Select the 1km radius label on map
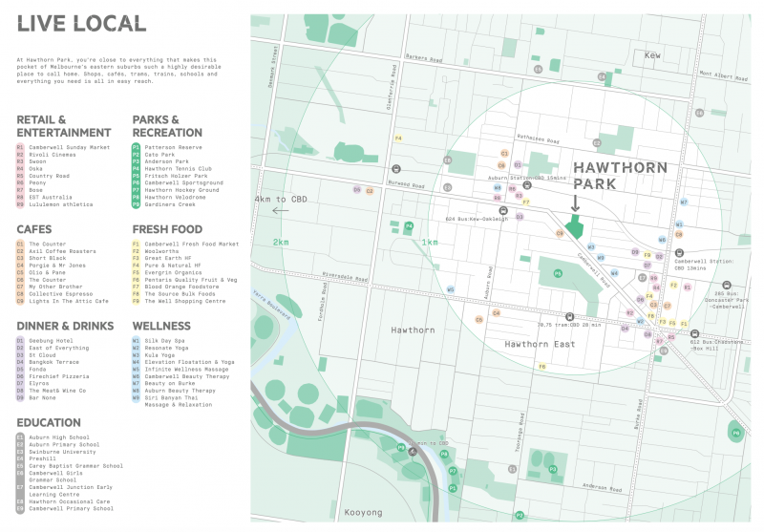The width and height of the screenshot is (764, 532). tap(430, 243)
